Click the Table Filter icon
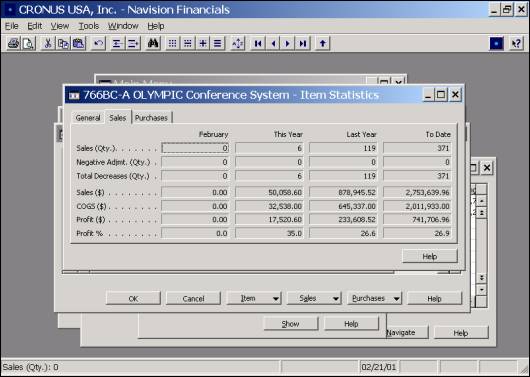This screenshot has height=377, width=530. pyautogui.click(x=188, y=44)
